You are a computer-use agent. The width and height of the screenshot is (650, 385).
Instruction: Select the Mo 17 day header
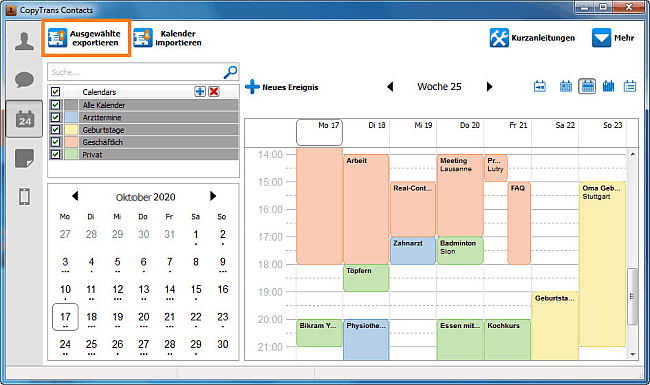319,132
